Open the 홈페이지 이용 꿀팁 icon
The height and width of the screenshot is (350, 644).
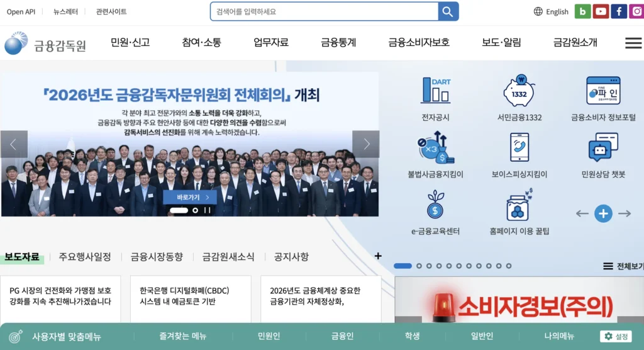tap(519, 205)
